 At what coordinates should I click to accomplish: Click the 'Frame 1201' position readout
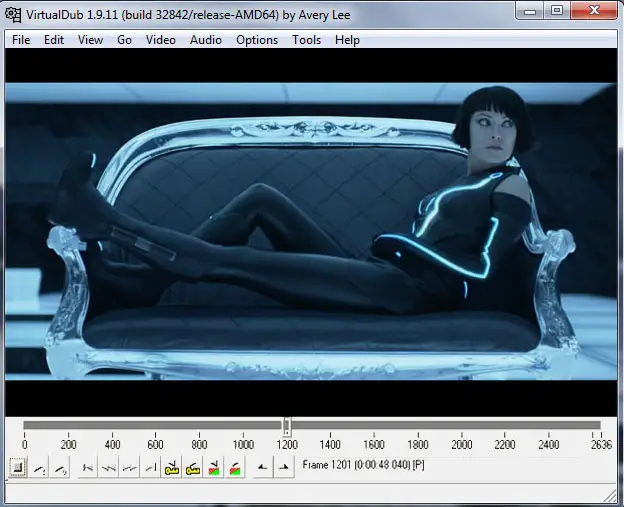363,465
